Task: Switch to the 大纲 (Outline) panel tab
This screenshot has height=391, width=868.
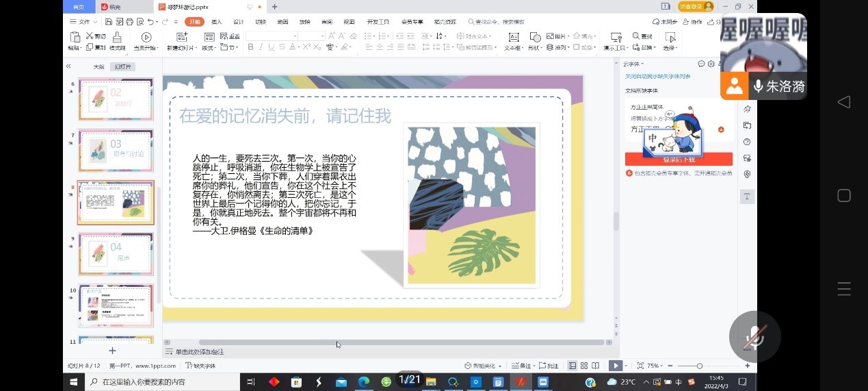Action: pyautogui.click(x=98, y=66)
